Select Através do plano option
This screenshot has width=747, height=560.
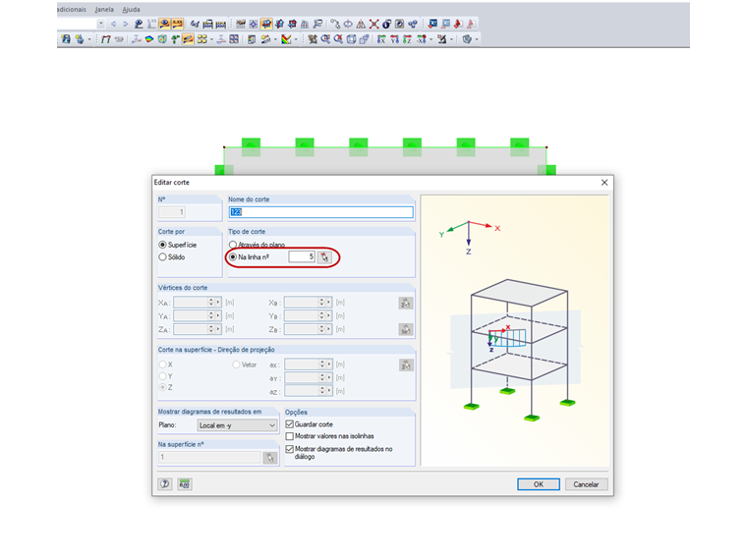click(233, 245)
